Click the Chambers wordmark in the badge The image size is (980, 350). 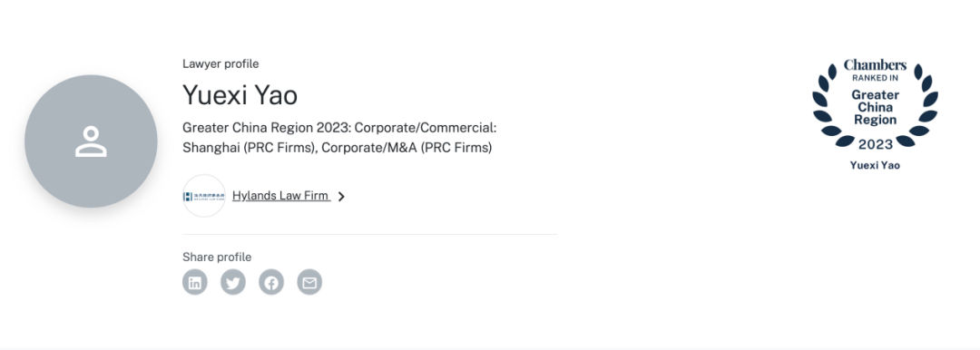tap(875, 65)
